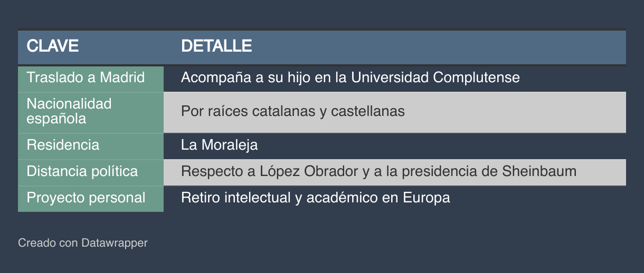Click the CLAVE column header
The image size is (644, 273).
pyautogui.click(x=53, y=46)
